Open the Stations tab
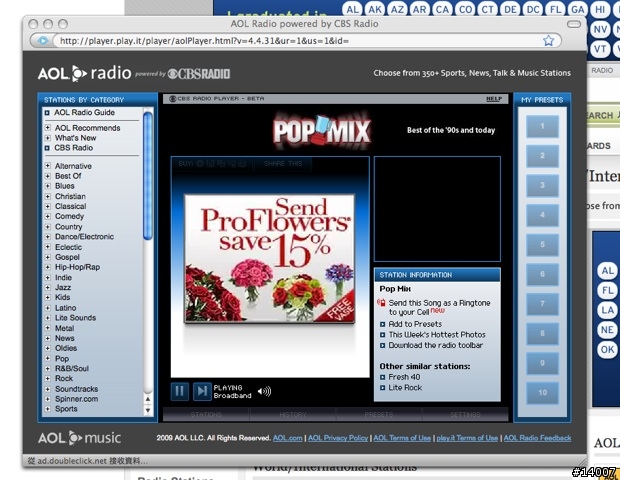620x480 pixels. click(x=206, y=414)
